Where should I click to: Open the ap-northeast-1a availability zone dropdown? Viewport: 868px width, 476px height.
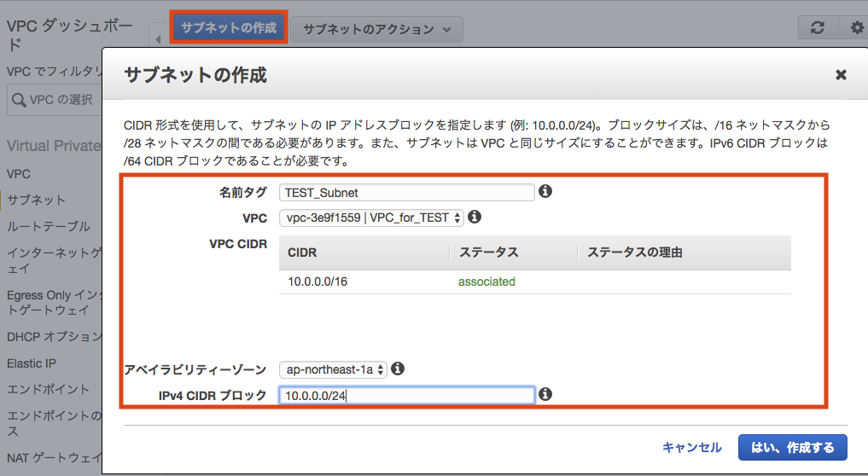point(333,369)
